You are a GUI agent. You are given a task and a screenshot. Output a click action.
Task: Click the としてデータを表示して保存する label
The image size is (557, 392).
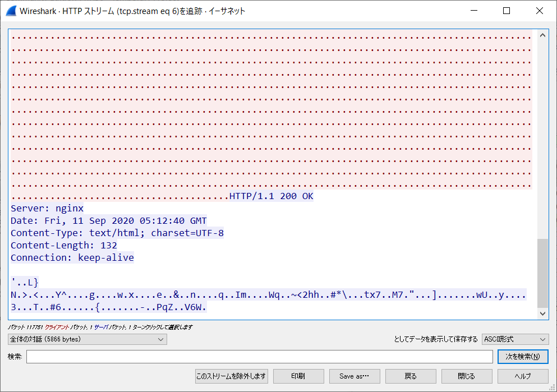(436, 339)
